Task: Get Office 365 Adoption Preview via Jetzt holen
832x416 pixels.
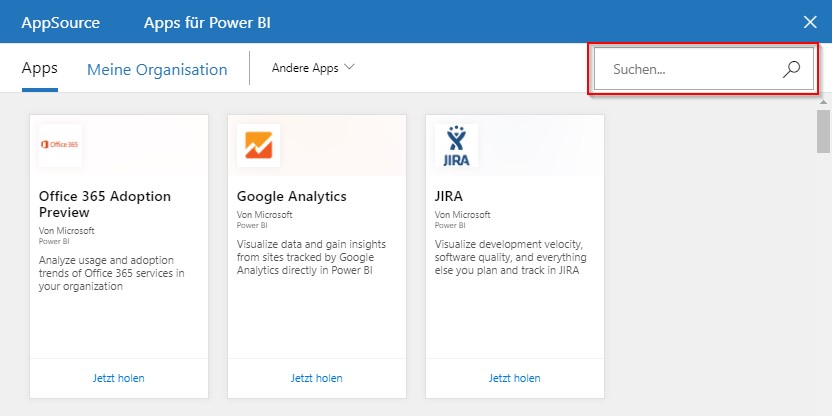Action: point(119,378)
